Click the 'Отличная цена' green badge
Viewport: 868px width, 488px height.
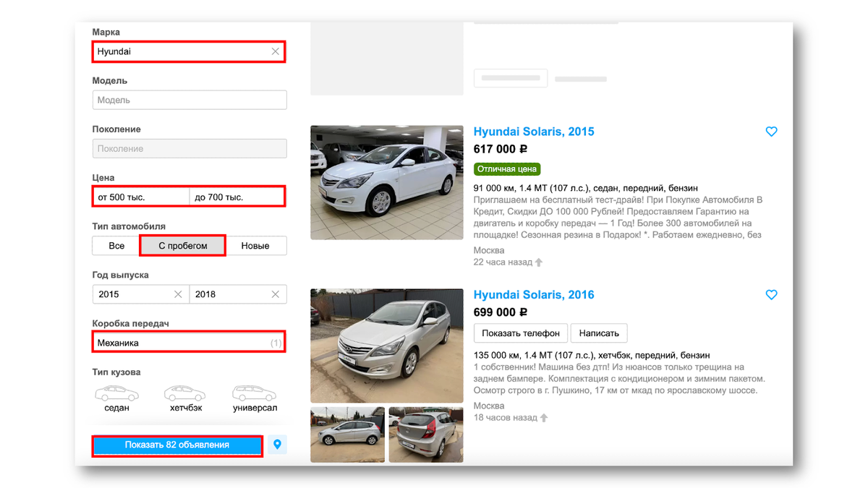pyautogui.click(x=507, y=169)
